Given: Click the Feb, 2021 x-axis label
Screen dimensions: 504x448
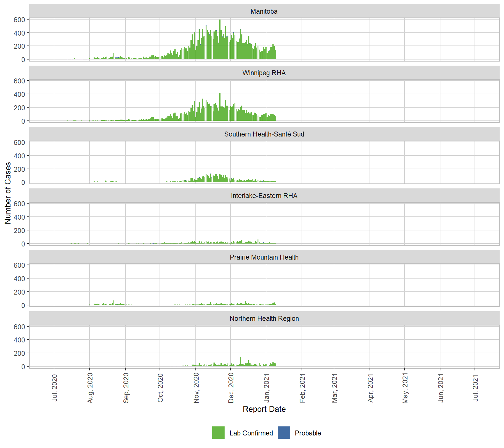Looking at the screenshot, I should (302, 388).
